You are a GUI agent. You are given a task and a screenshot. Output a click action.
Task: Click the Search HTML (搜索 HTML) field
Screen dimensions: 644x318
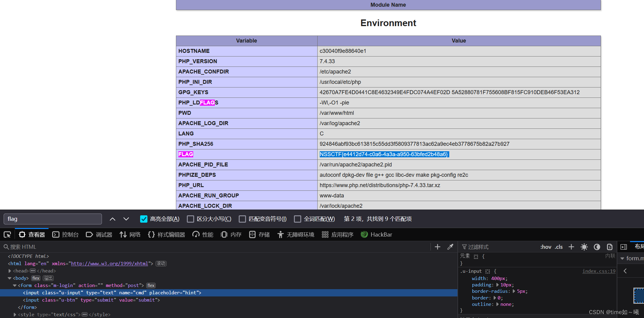click(x=215, y=247)
